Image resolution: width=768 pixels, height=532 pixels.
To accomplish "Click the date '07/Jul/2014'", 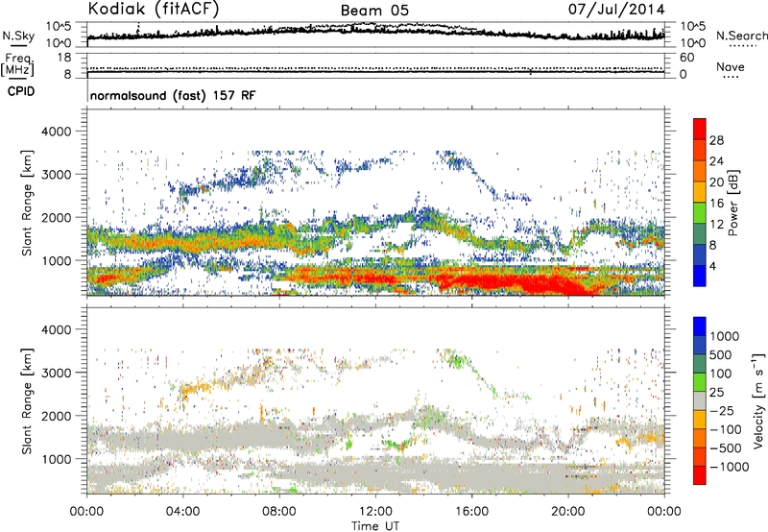I will click(x=616, y=10).
